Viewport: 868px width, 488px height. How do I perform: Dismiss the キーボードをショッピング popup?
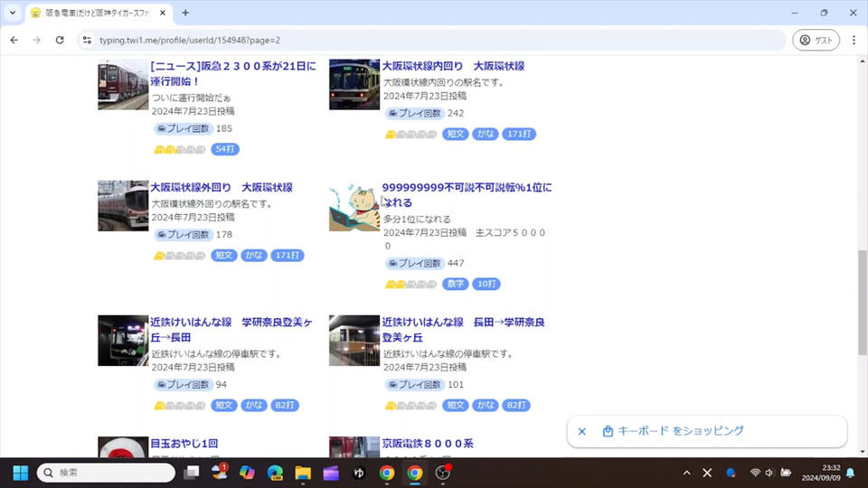point(581,431)
